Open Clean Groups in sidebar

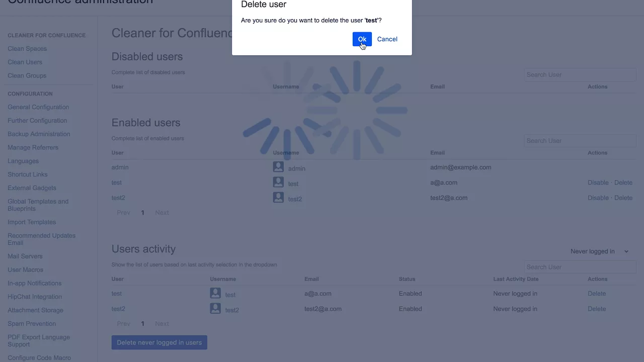point(27,76)
